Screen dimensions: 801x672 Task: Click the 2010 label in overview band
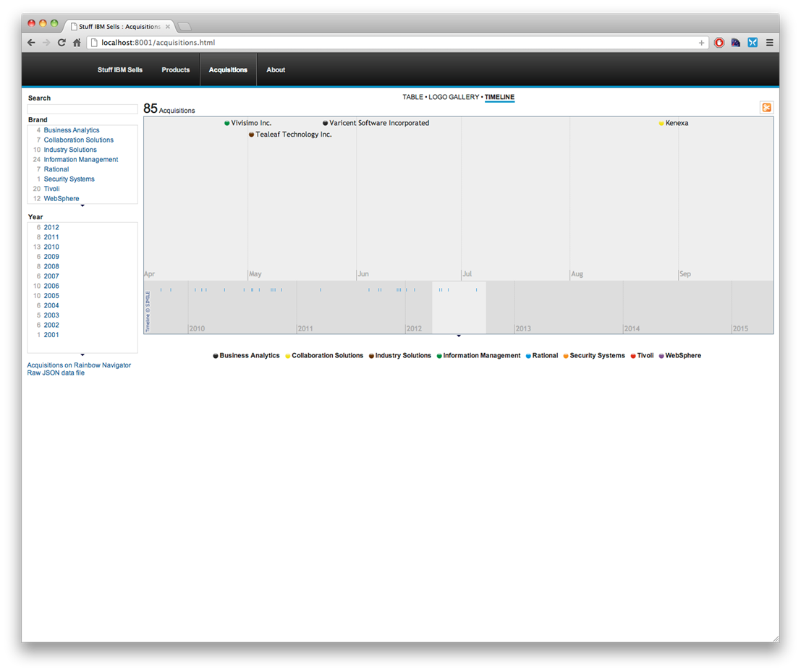coord(197,328)
